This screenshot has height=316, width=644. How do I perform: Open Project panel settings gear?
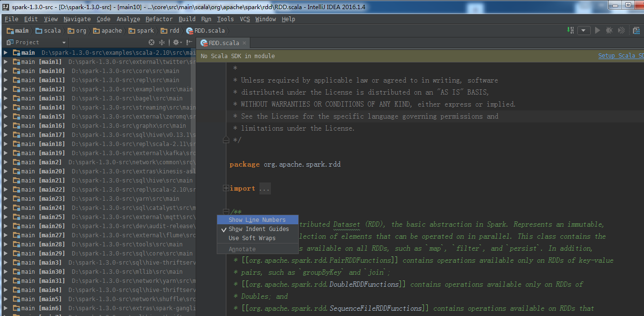pyautogui.click(x=176, y=42)
